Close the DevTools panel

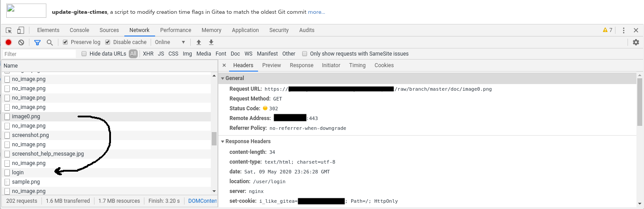[636, 30]
